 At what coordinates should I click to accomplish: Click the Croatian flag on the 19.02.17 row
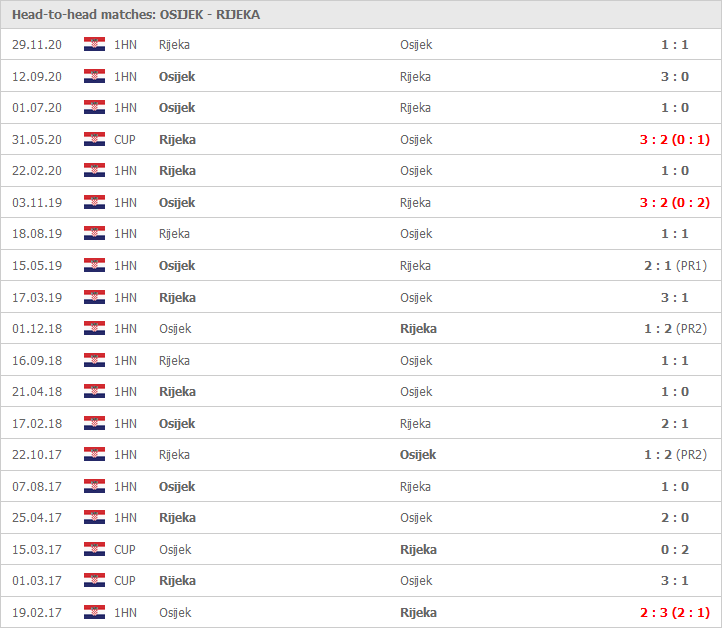coord(94,612)
